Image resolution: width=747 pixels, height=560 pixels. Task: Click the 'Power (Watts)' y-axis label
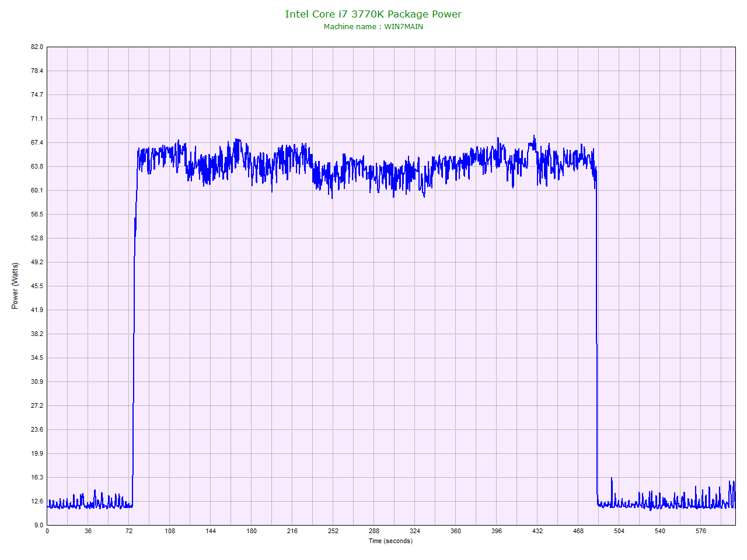tap(15, 286)
